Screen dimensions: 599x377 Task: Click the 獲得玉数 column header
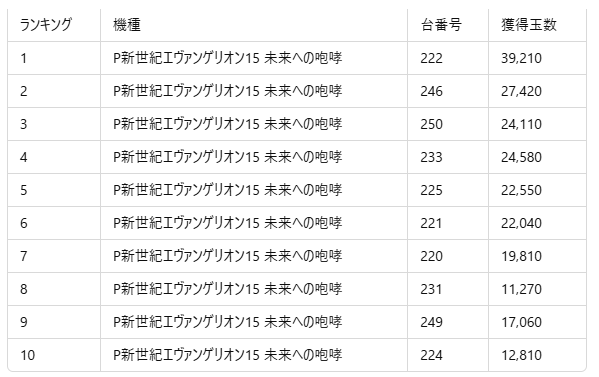click(529, 25)
